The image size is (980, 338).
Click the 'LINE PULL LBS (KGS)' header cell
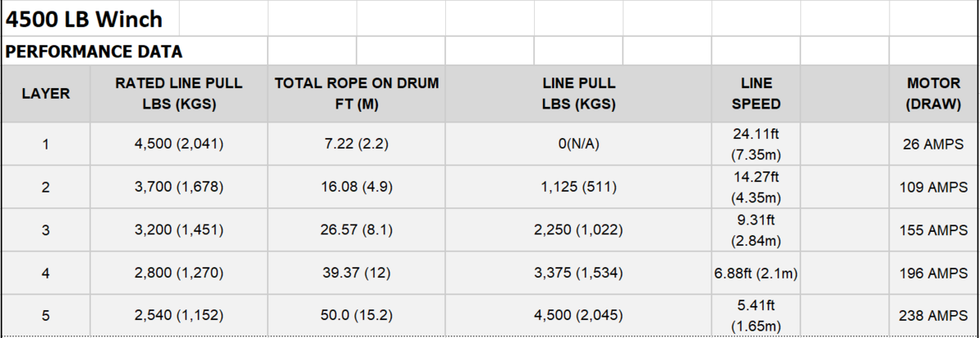tap(578, 93)
